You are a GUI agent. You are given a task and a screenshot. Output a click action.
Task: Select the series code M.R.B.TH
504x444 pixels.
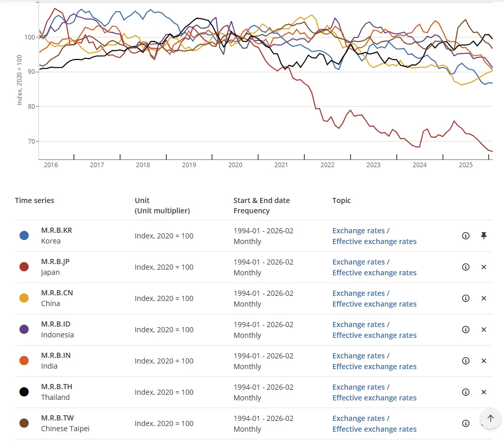pyautogui.click(x=56, y=387)
